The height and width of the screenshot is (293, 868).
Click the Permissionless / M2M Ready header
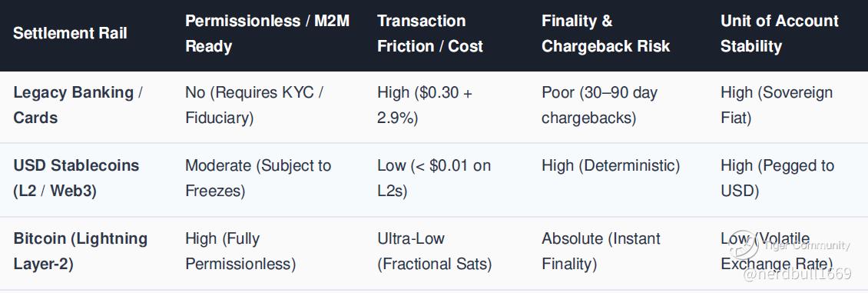267,33
